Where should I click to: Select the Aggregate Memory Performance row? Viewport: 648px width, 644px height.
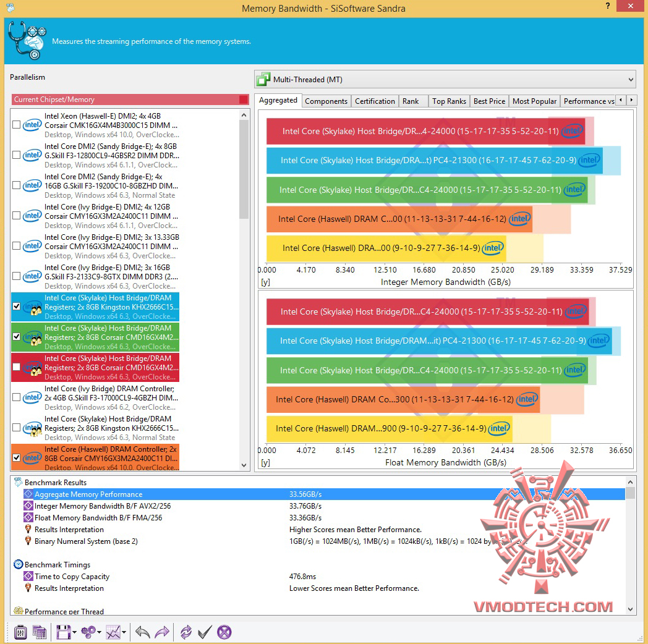pyautogui.click(x=324, y=494)
